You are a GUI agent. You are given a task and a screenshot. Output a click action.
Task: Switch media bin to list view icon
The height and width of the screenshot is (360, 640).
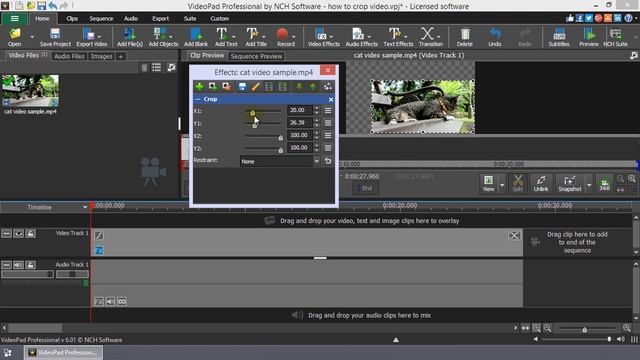tap(156, 68)
